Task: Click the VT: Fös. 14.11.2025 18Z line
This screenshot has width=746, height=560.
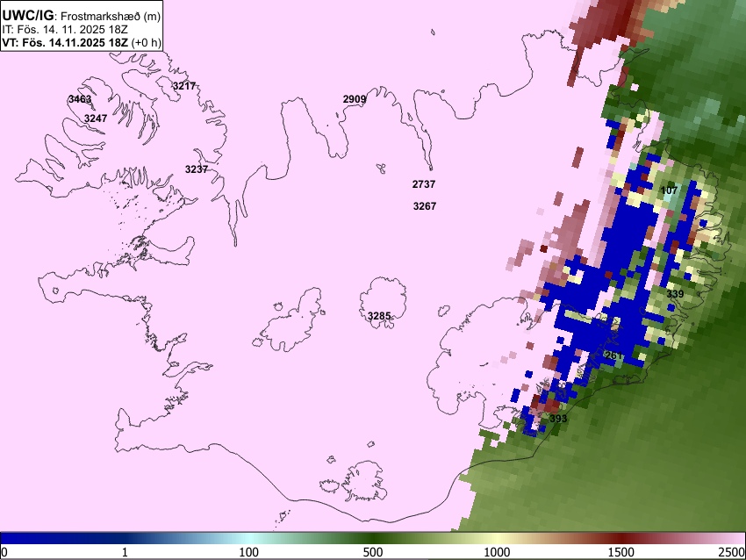Action: 82,42
